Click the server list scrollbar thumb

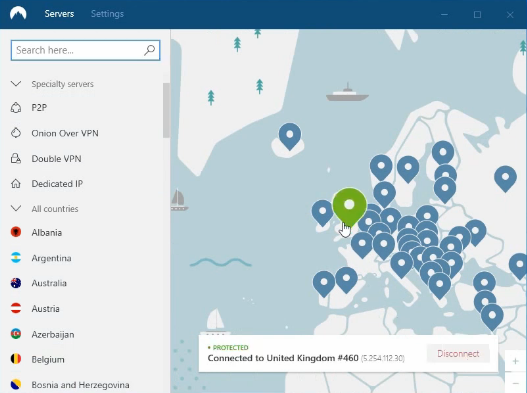(x=166, y=110)
